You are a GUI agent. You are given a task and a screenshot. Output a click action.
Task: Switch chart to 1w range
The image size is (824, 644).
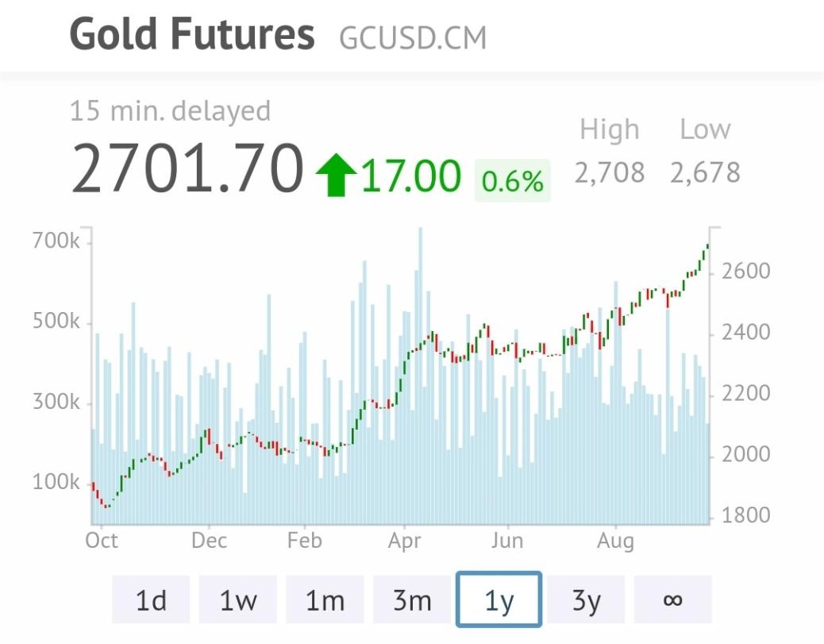pyautogui.click(x=238, y=600)
